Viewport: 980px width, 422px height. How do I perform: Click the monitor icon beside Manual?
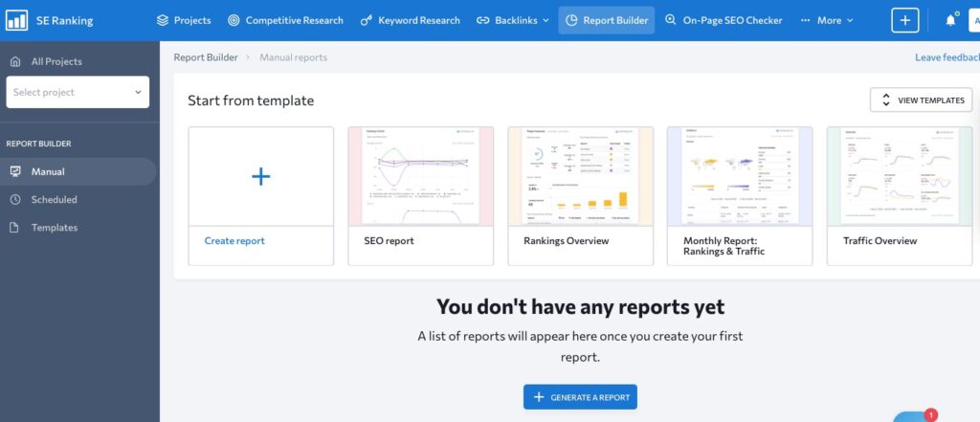pyautogui.click(x=15, y=171)
